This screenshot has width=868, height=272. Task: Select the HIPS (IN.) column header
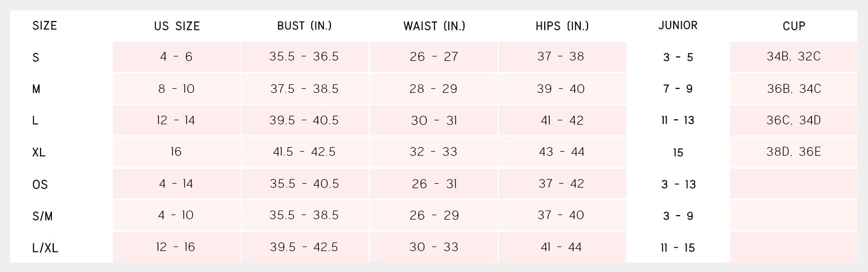pyautogui.click(x=562, y=26)
